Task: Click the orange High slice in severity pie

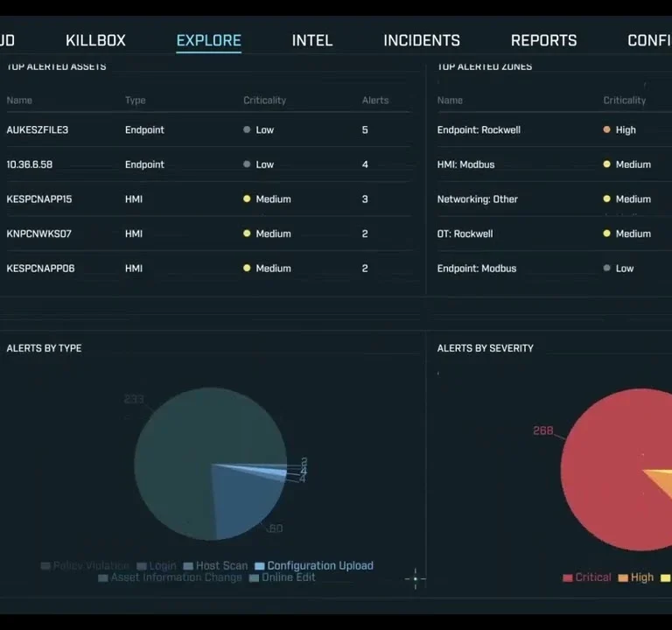Action: click(662, 480)
